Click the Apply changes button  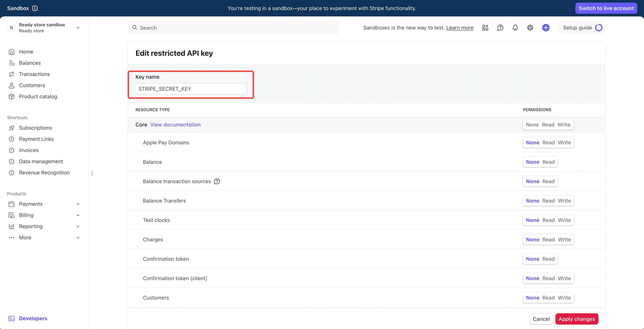click(x=576, y=319)
